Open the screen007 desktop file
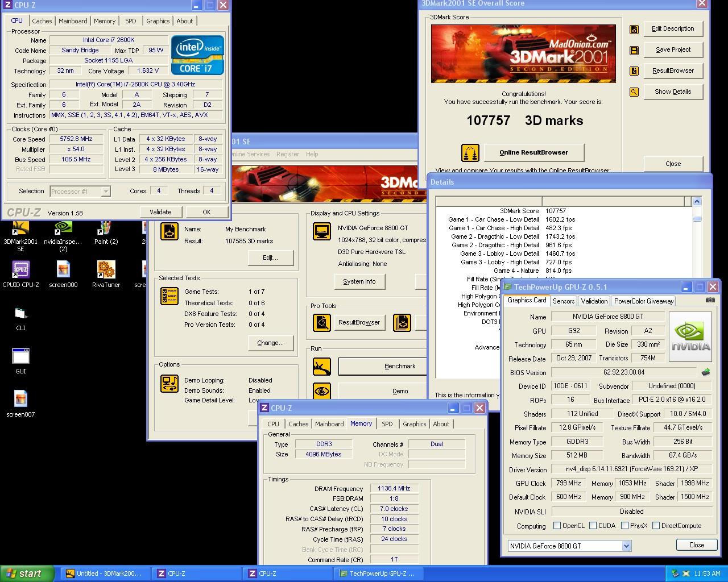The width and height of the screenshot is (728, 582). coord(20,404)
